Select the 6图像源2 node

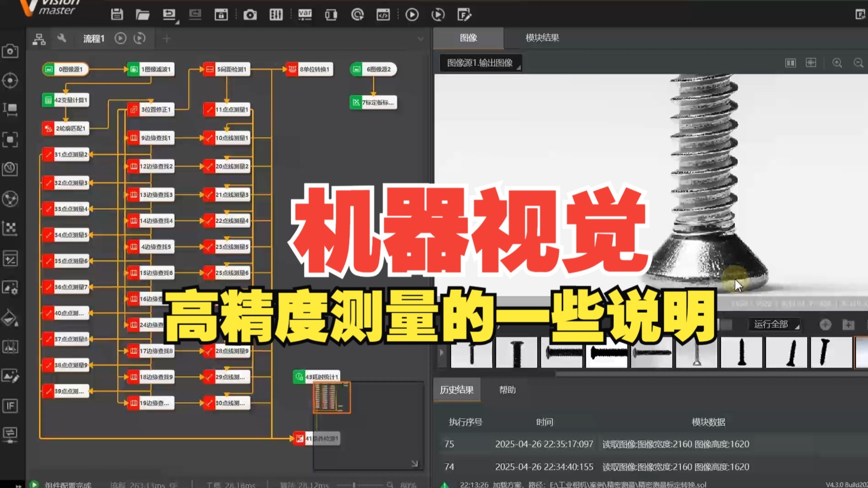(373, 69)
